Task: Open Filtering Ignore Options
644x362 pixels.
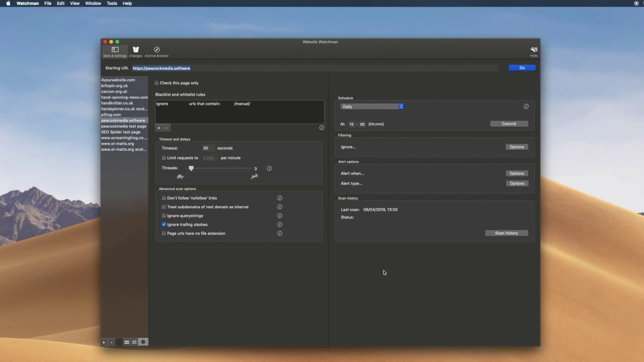Action: point(517,147)
